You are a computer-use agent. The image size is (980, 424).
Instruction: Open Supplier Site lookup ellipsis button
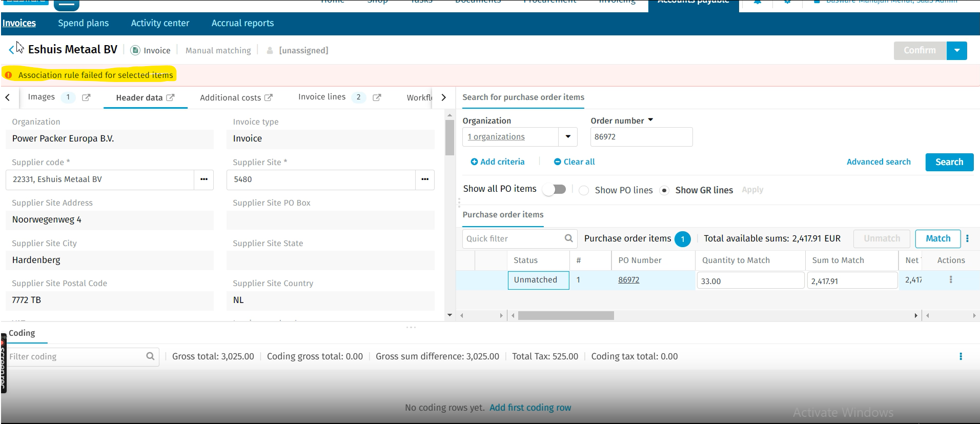[425, 179]
